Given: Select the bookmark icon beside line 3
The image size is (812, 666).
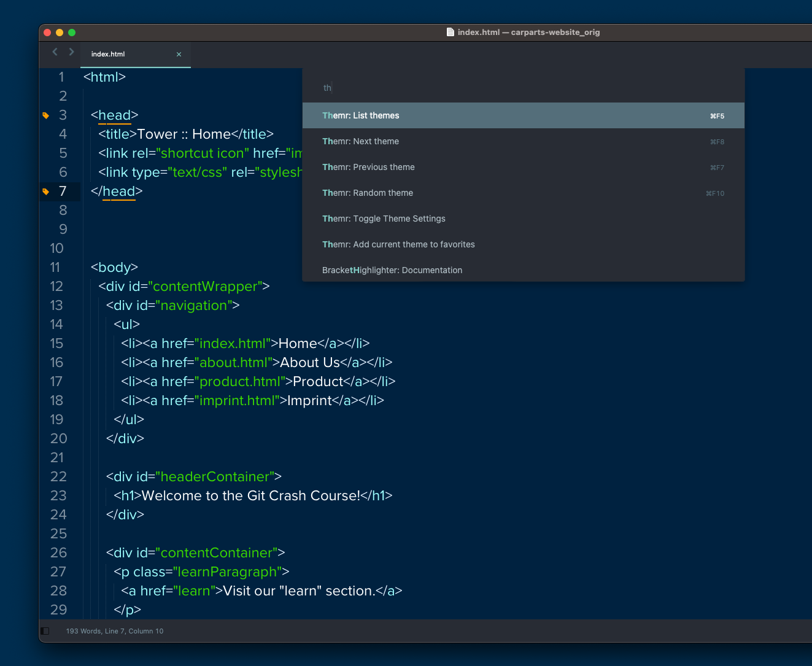Looking at the screenshot, I should click(x=45, y=115).
